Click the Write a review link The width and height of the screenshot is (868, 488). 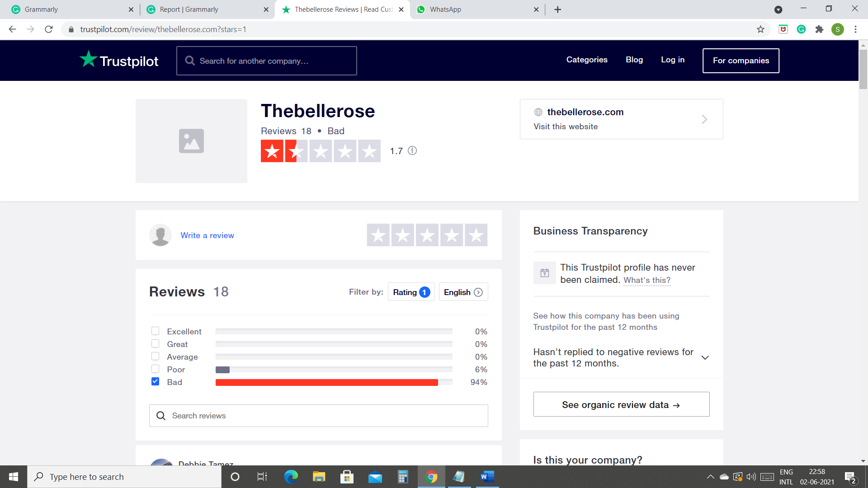pyautogui.click(x=207, y=235)
